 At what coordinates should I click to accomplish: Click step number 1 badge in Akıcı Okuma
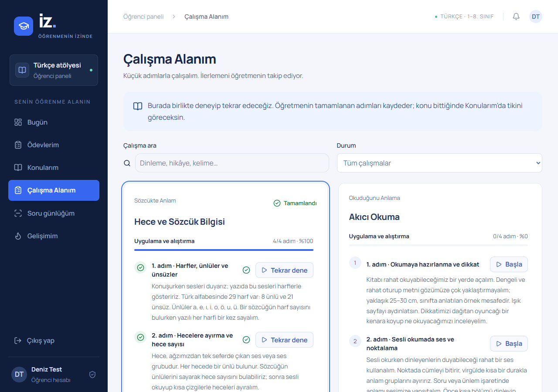pyautogui.click(x=355, y=263)
